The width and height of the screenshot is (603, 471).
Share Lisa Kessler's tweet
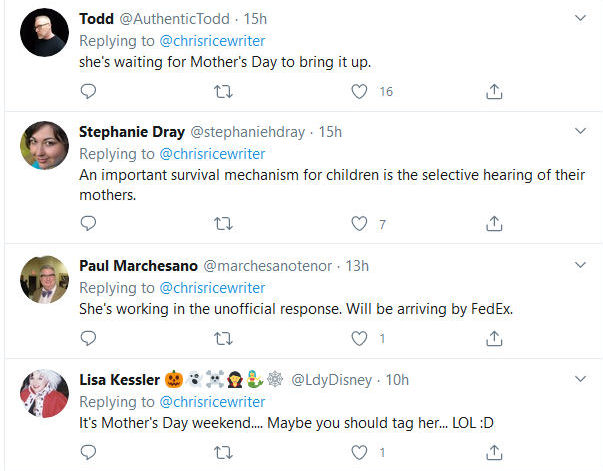494,452
